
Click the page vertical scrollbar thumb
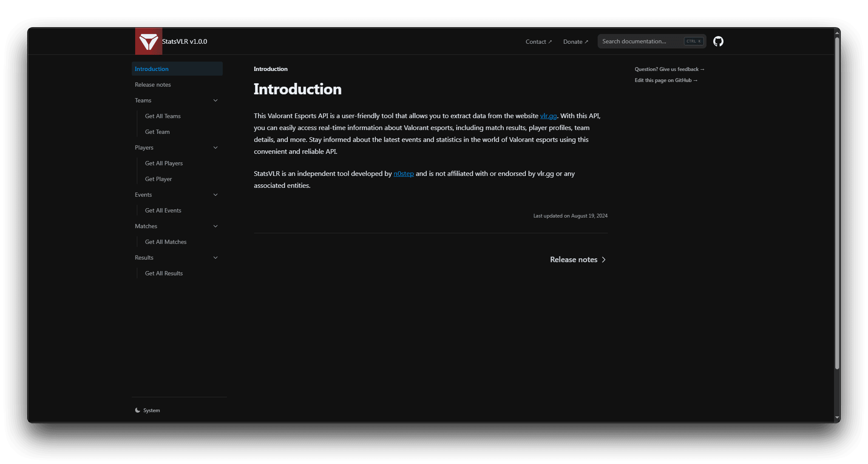click(837, 203)
